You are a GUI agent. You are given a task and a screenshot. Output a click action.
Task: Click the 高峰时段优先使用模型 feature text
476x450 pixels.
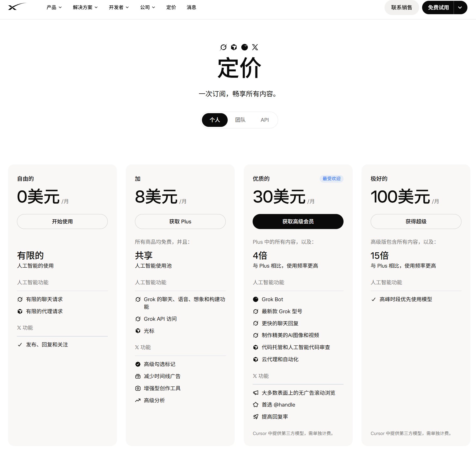[406, 299]
